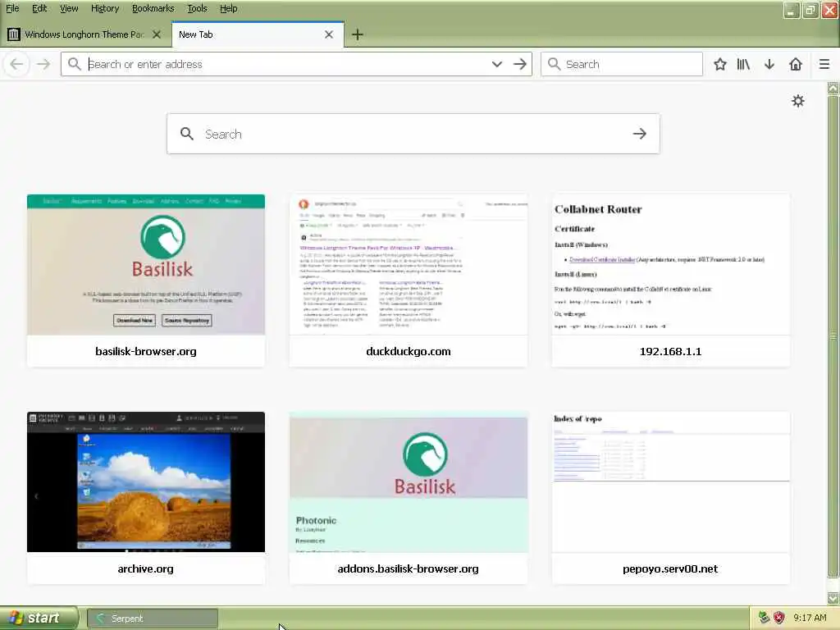Submit search with page arrow button

[x=640, y=134]
